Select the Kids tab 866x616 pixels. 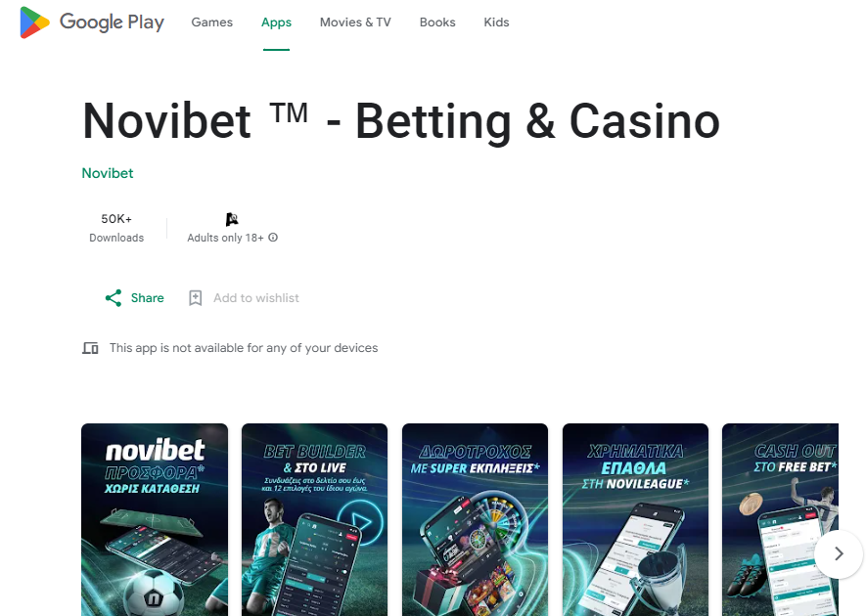pos(496,22)
